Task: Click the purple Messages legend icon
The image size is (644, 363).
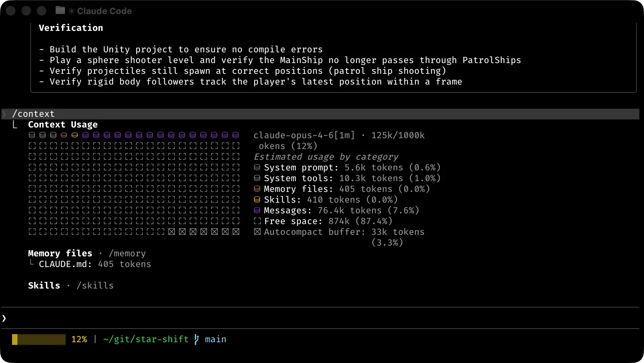Action: (257, 210)
